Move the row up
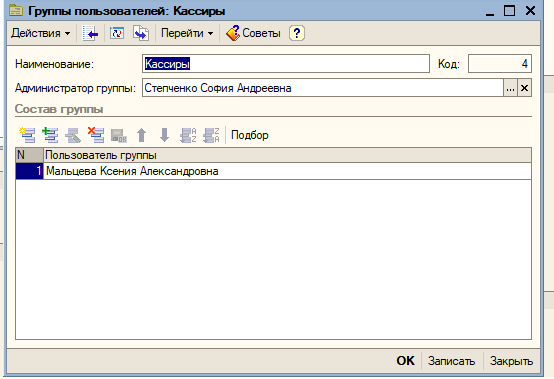This screenshot has width=554, height=379. (141, 135)
